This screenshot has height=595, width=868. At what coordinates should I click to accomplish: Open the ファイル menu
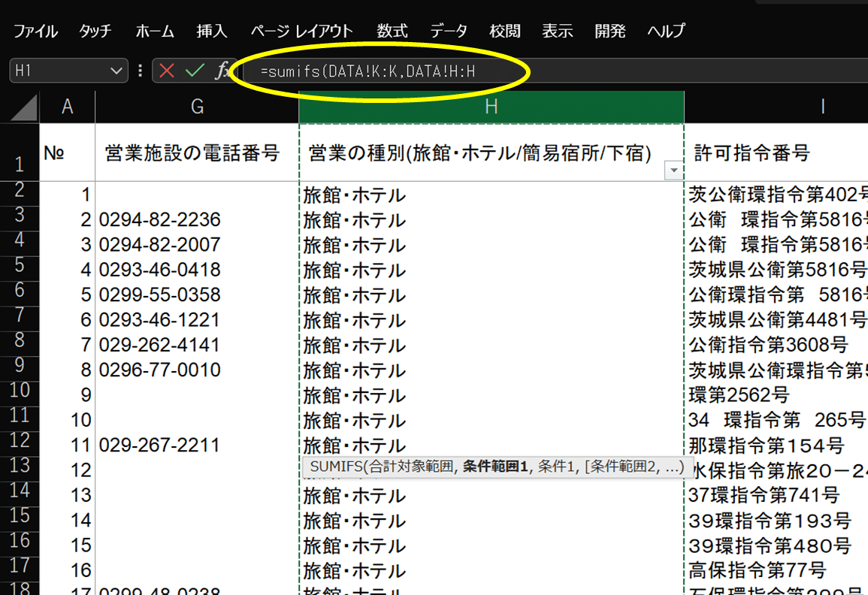coord(35,31)
